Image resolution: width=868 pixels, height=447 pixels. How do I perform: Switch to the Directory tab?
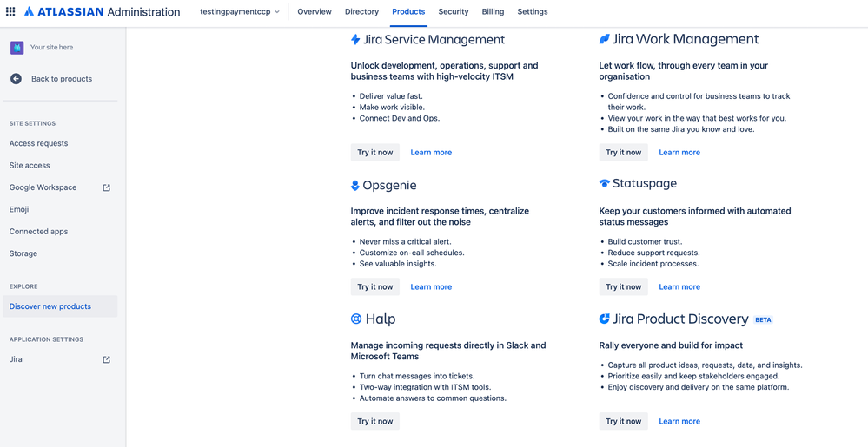pos(361,11)
